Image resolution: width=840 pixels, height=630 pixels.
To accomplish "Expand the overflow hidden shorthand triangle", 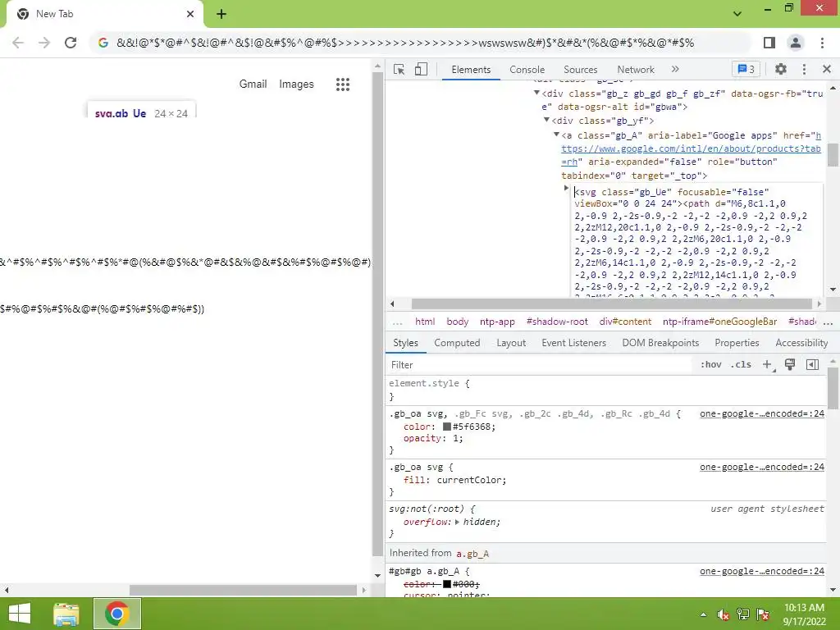I will coord(457,522).
